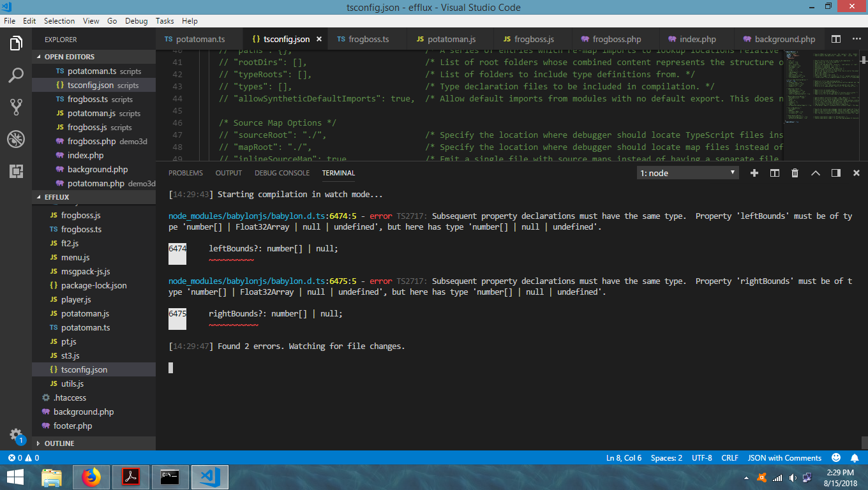The image size is (868, 490).
Task: Open Adobe Reader from the taskbar
Action: coord(131,477)
